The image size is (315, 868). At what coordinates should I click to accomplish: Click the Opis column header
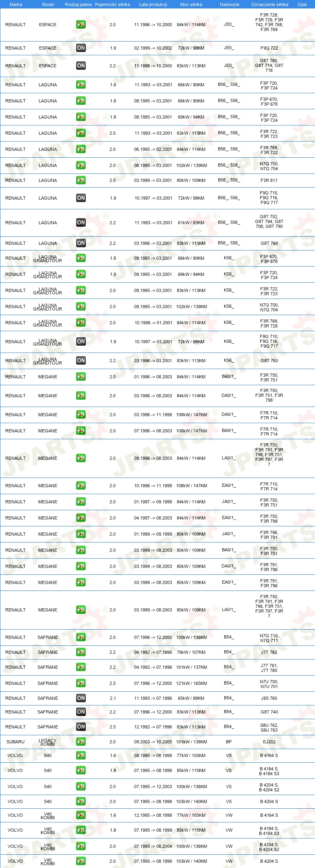pyautogui.click(x=302, y=4)
